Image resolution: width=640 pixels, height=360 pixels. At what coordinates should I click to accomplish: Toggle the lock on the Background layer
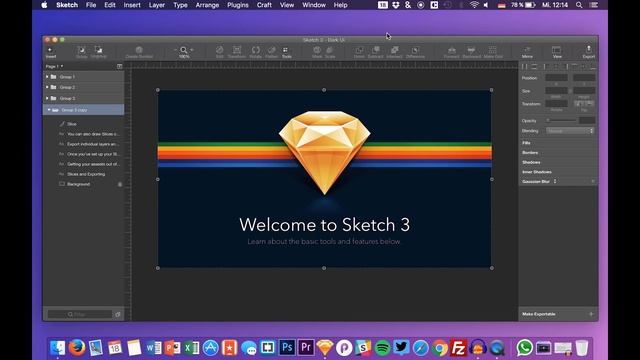pos(120,184)
